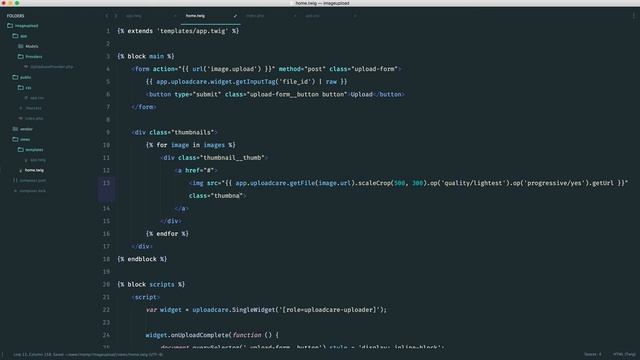Open the vertical dots menu at the tab bar end

tap(633, 16)
